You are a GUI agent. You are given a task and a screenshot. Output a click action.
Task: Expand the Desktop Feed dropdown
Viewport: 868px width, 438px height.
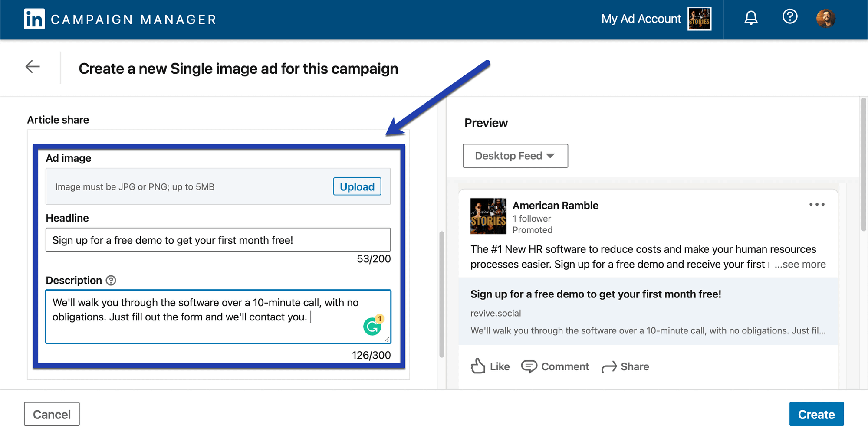[x=515, y=156]
